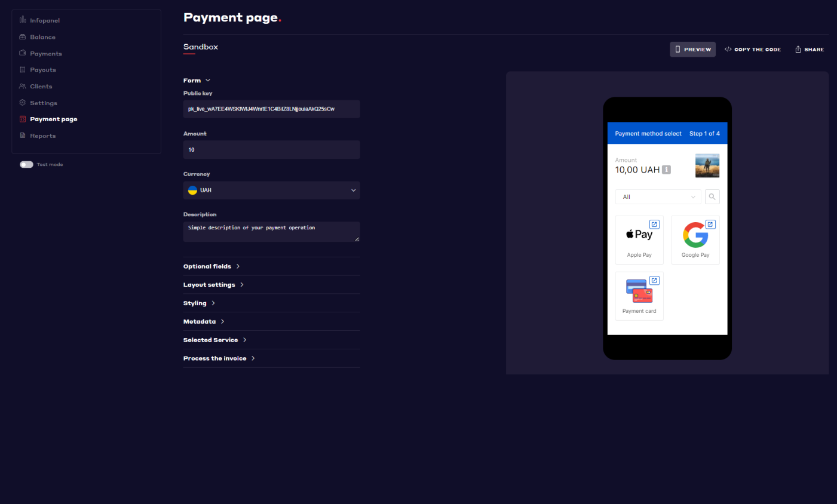Click the Amount input field

[271, 150]
